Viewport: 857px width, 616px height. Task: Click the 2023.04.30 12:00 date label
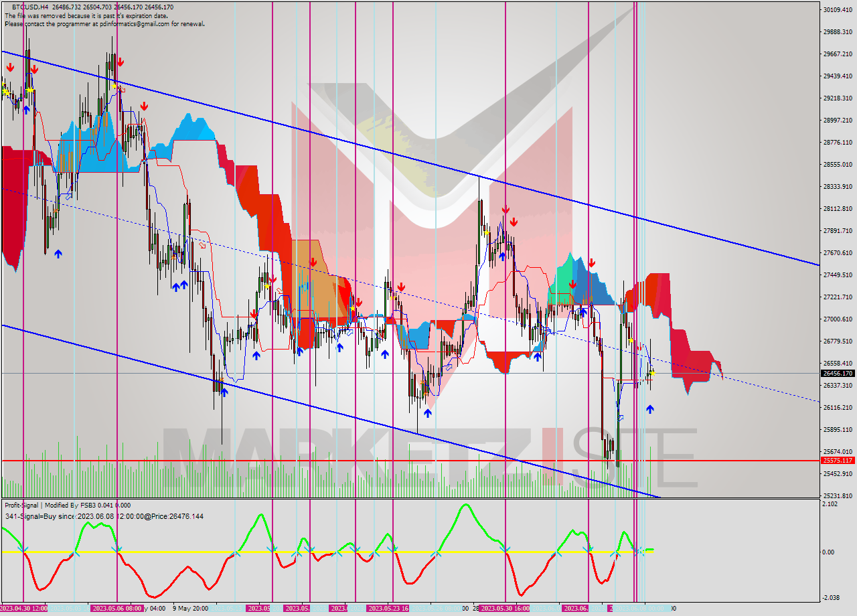point(23,609)
